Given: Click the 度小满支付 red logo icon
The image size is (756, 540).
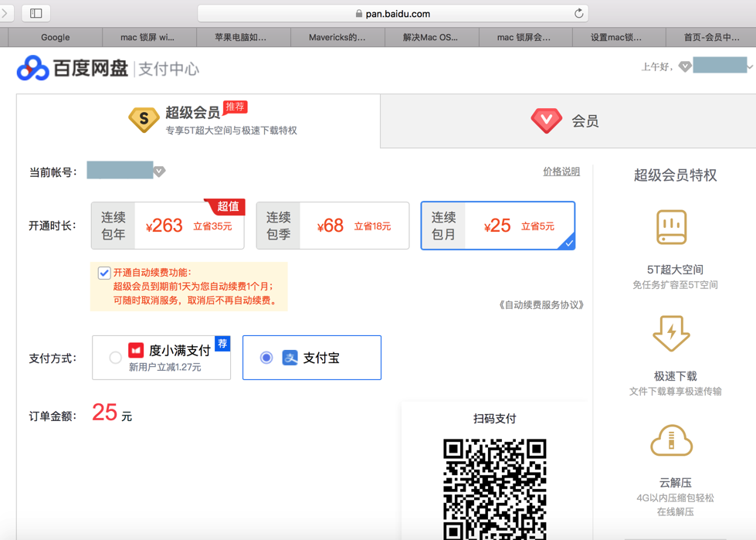Looking at the screenshot, I should pos(136,350).
